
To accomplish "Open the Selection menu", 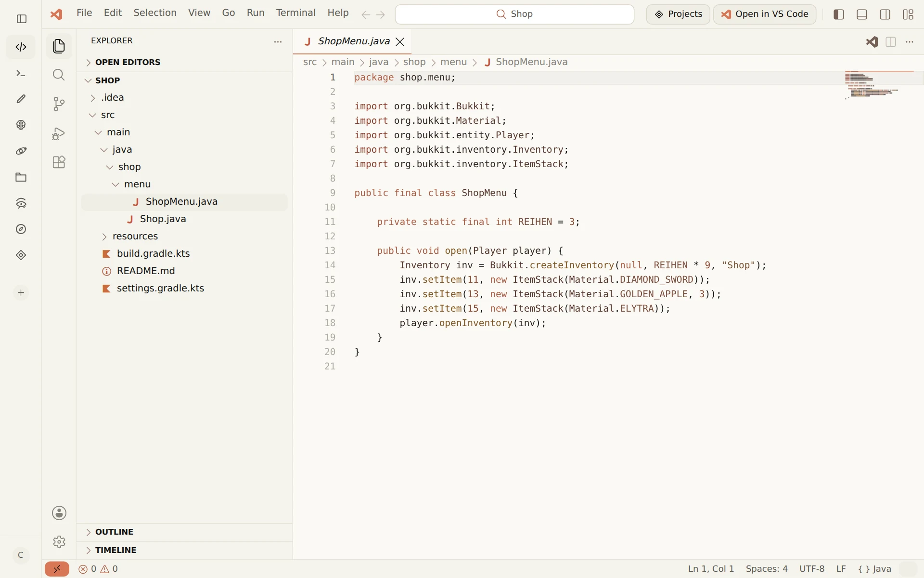I will (x=155, y=13).
